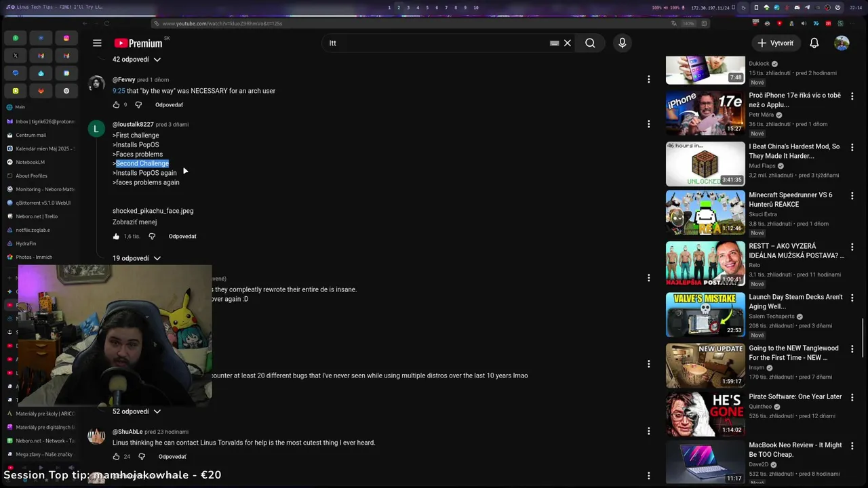Reply to the @loustalk8227 comment
868x488 pixels.
(182, 237)
